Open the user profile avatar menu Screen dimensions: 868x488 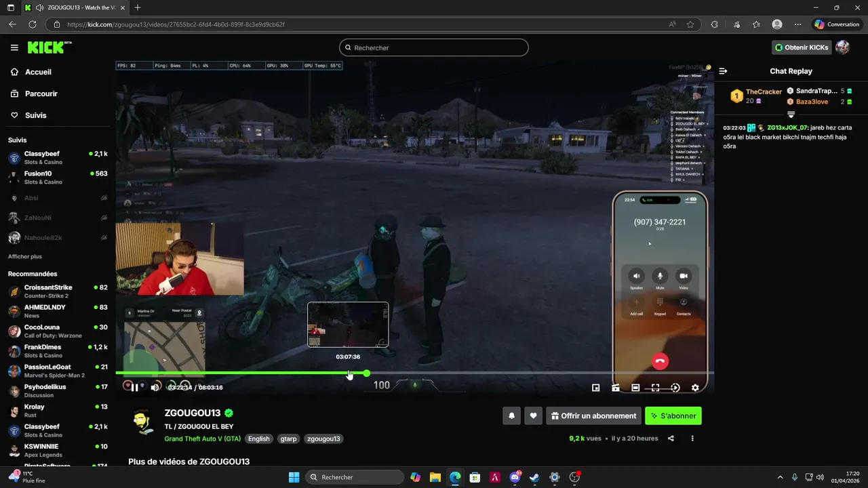click(x=842, y=47)
